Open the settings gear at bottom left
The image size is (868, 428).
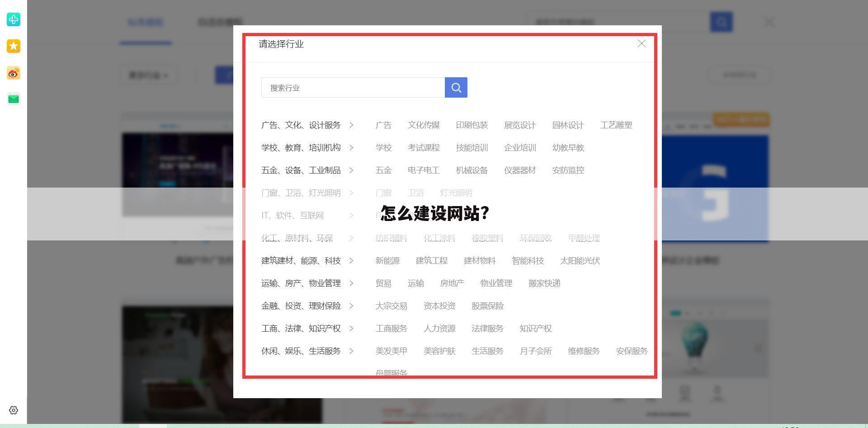(x=13, y=410)
